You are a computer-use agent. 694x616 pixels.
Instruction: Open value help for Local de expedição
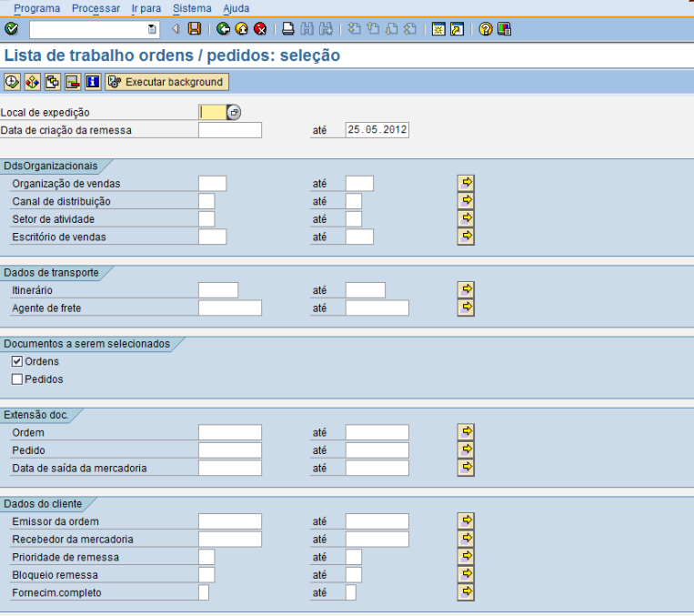(234, 113)
